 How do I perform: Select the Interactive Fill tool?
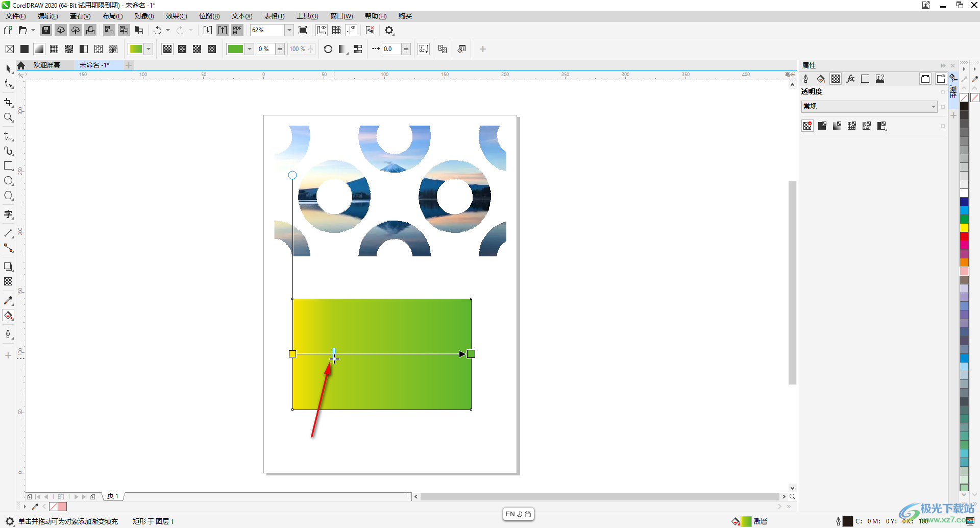(x=8, y=316)
